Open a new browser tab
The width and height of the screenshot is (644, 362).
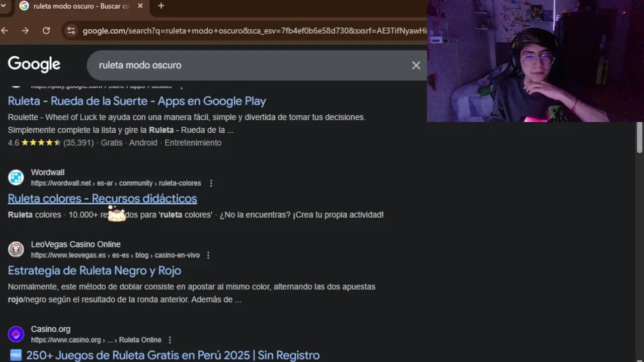point(161,6)
